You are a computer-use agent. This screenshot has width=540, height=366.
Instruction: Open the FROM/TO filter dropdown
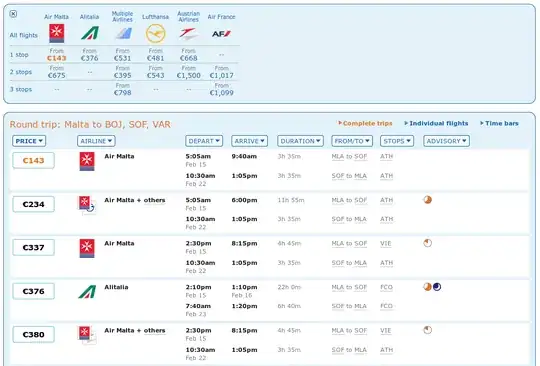click(x=352, y=141)
